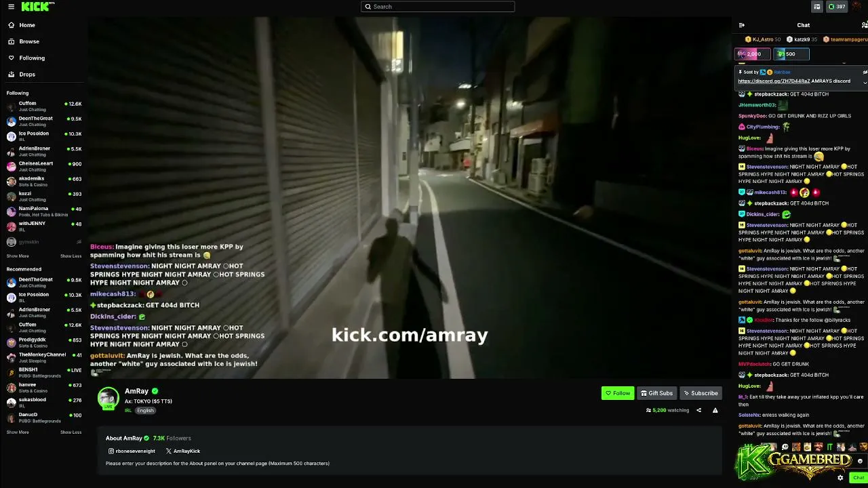Click the search input field
The width and height of the screenshot is (868, 488).
437,7
